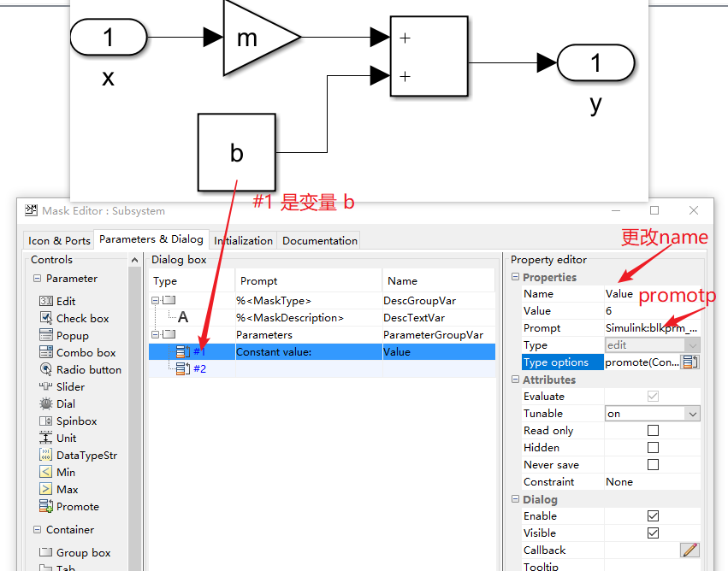Viewport: 728px width, 571px height.
Task: Edit the Value property field 6
Action: (x=653, y=311)
